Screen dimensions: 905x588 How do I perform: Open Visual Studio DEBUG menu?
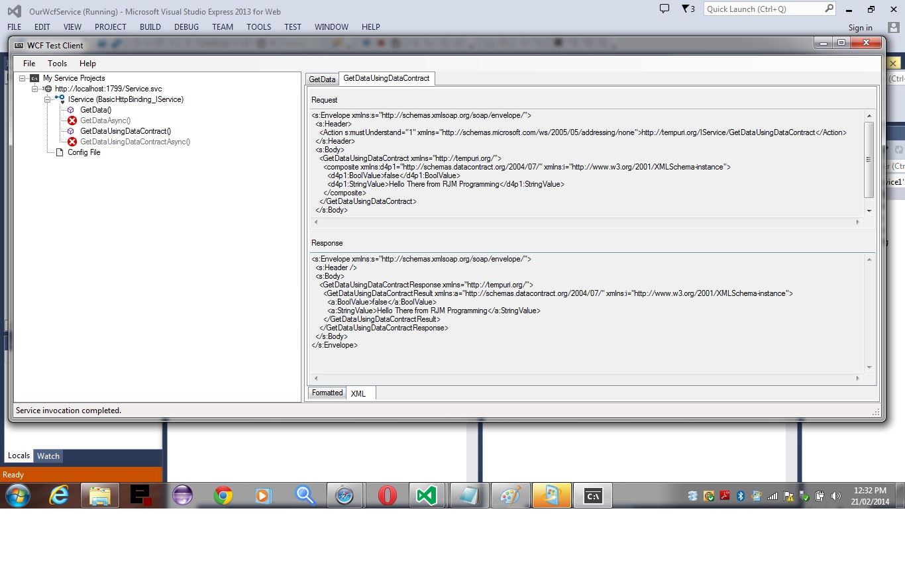tap(186, 27)
